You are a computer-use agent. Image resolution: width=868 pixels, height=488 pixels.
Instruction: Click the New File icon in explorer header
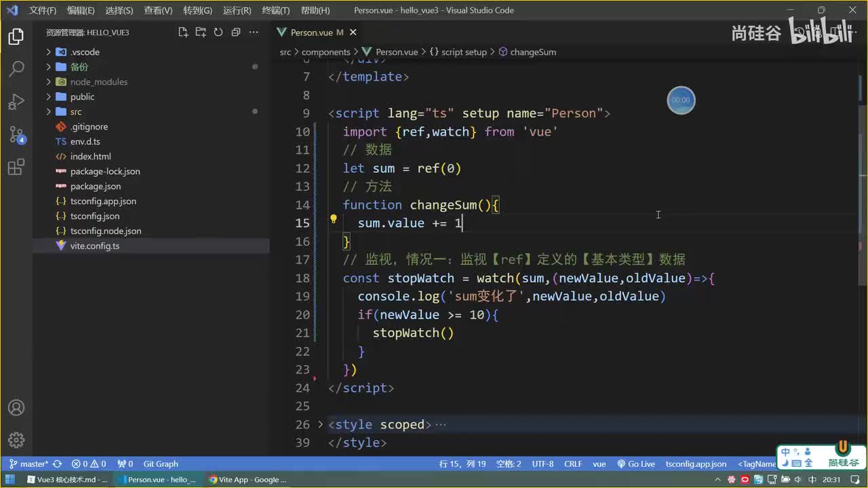pos(183,32)
